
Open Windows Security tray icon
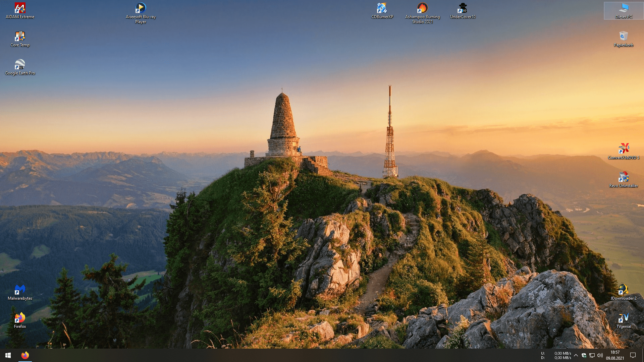click(x=584, y=355)
